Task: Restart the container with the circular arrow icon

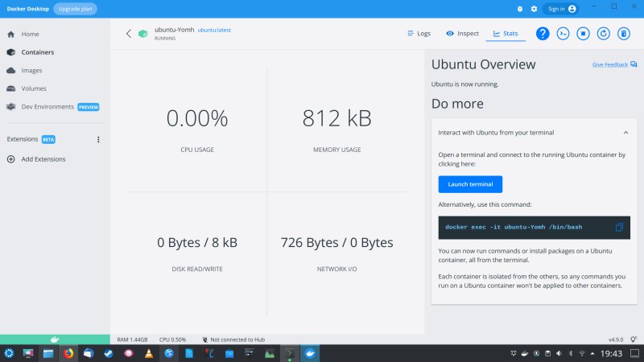Action: (603, 34)
